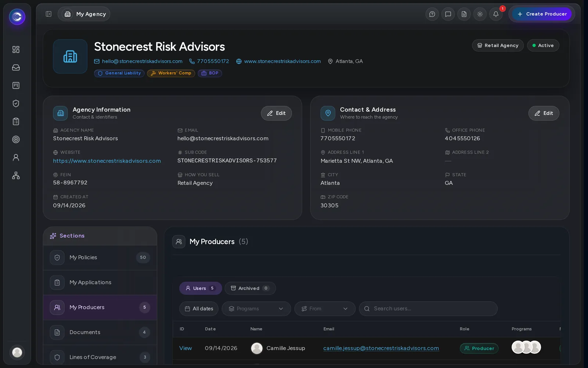View Camille Jessup's record

(x=186, y=348)
